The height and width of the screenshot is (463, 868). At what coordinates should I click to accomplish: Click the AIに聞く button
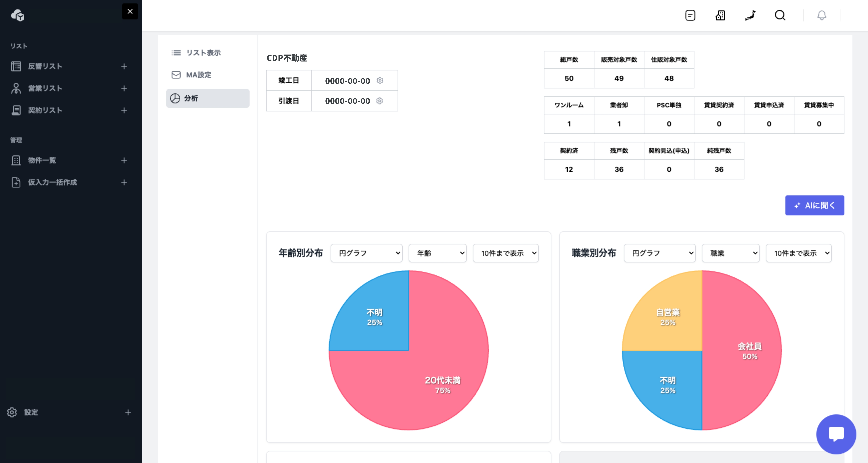pos(814,205)
